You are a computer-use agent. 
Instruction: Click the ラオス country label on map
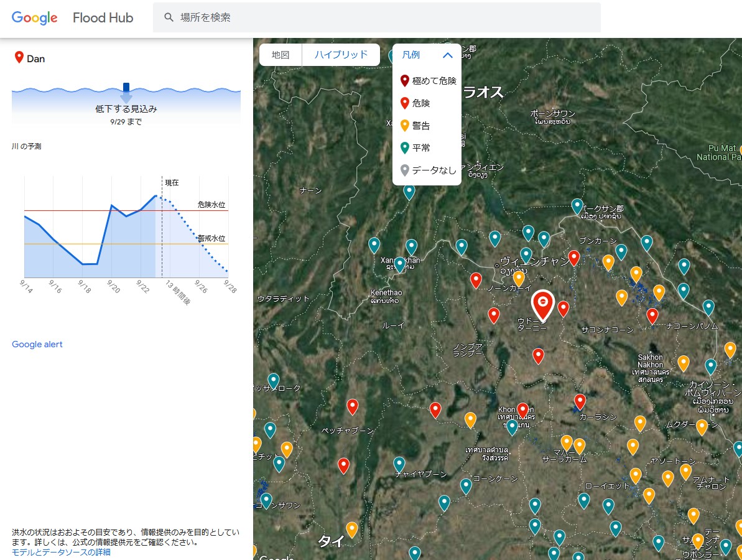[483, 92]
